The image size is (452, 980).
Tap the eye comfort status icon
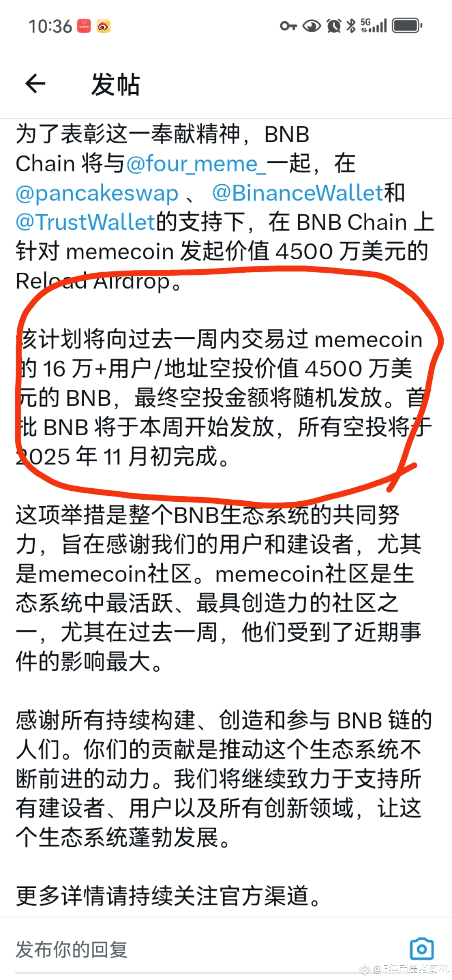click(311, 26)
